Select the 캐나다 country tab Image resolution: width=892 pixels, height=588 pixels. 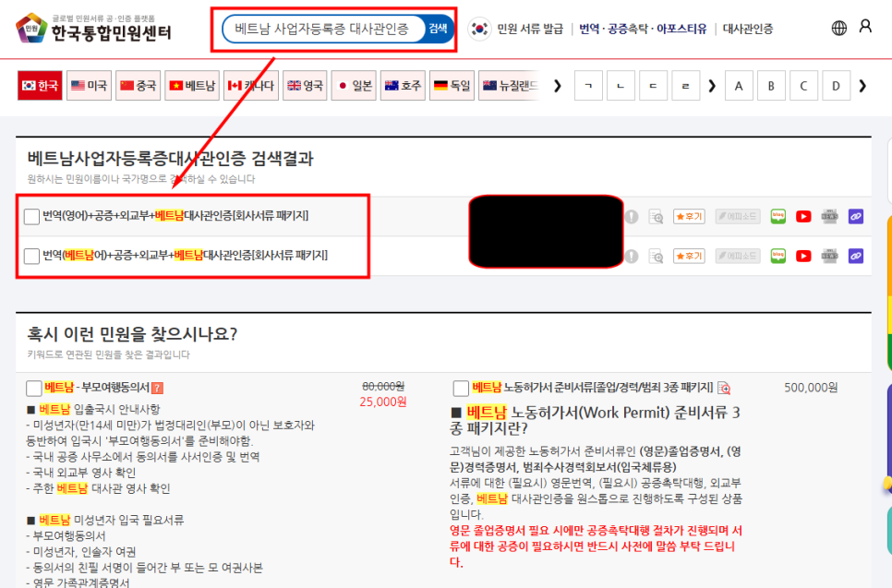tap(251, 86)
